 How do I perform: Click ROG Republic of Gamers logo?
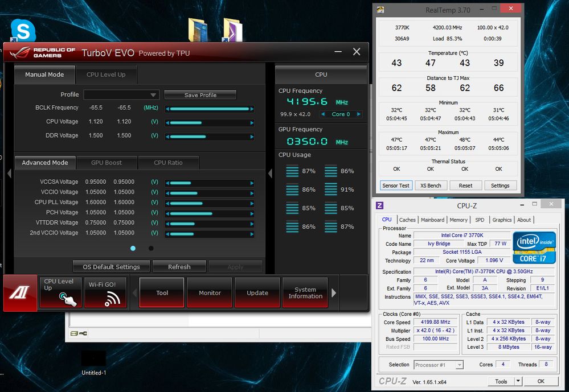pyautogui.click(x=43, y=52)
